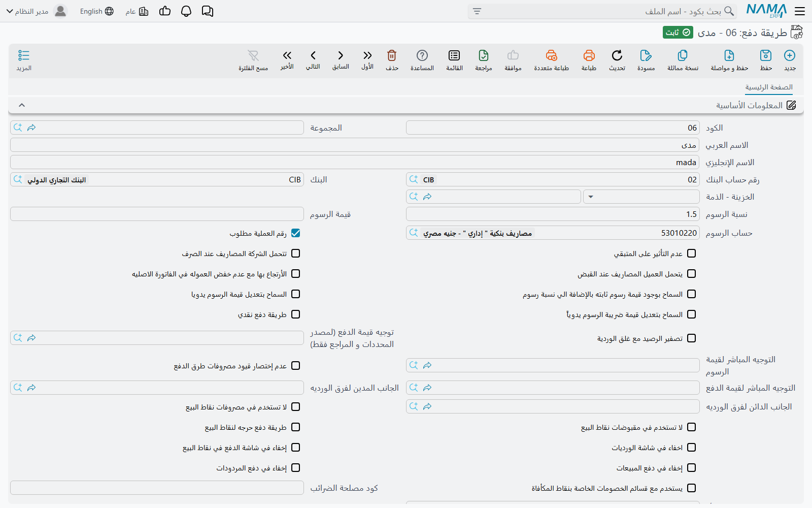Open lookup search icon in المجموعة field
This screenshot has width=812, height=508.
18,128
